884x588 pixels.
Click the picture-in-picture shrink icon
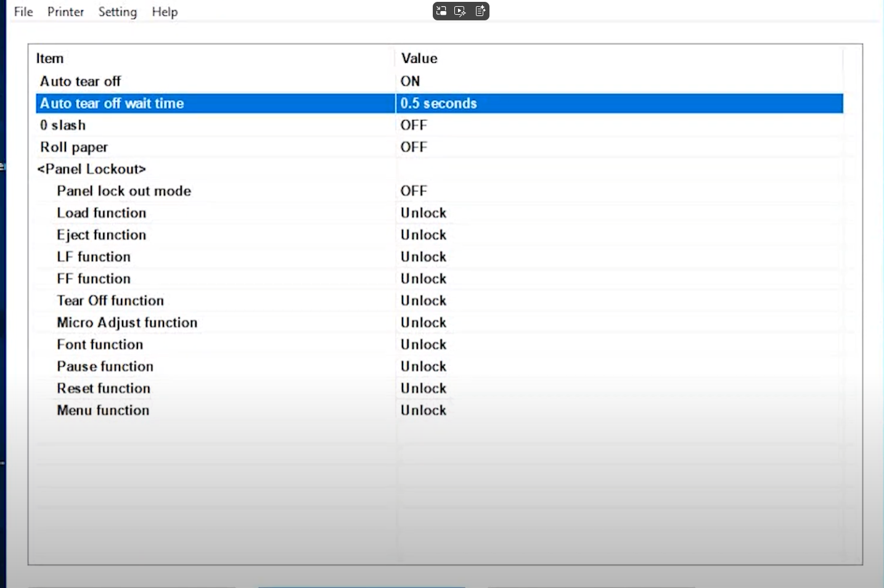click(441, 11)
